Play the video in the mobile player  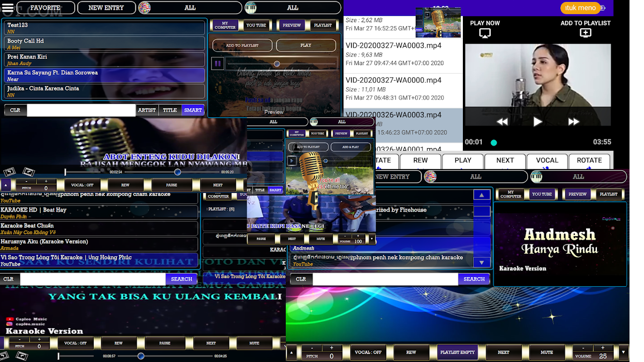538,121
